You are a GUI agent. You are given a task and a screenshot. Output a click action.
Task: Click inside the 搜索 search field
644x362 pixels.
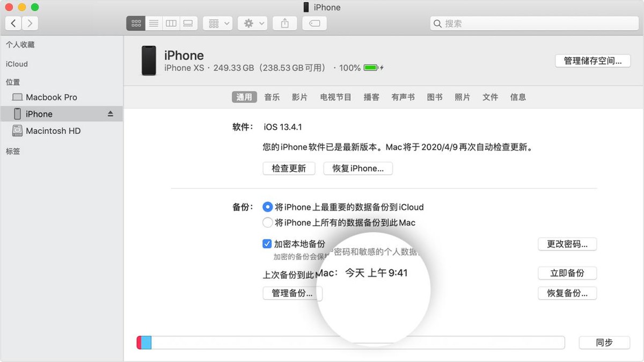click(x=534, y=23)
